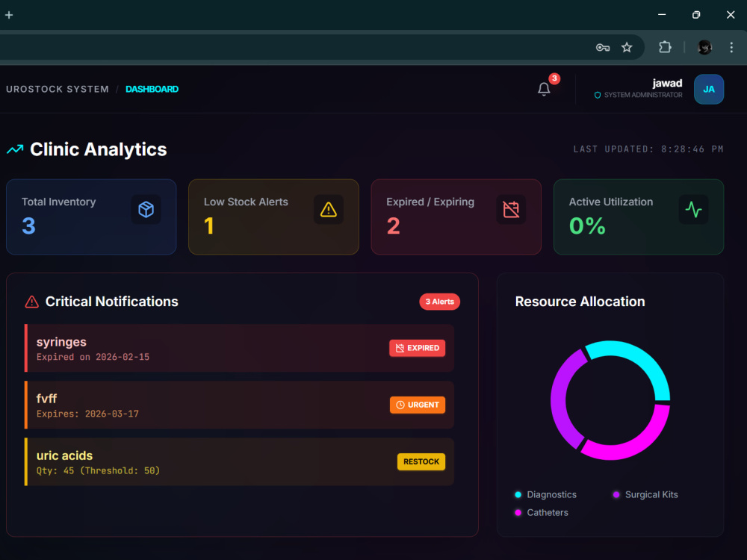Click the Catheters legend entry
This screenshot has height=560, width=747.
click(x=542, y=513)
